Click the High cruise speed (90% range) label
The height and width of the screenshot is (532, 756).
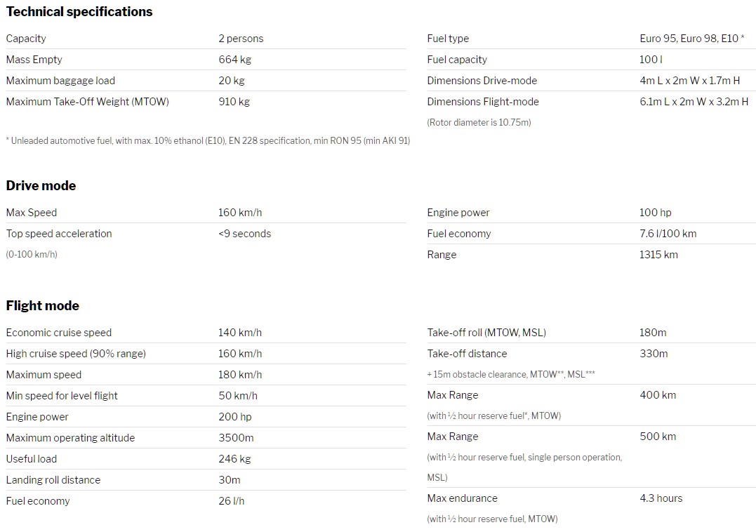(76, 354)
